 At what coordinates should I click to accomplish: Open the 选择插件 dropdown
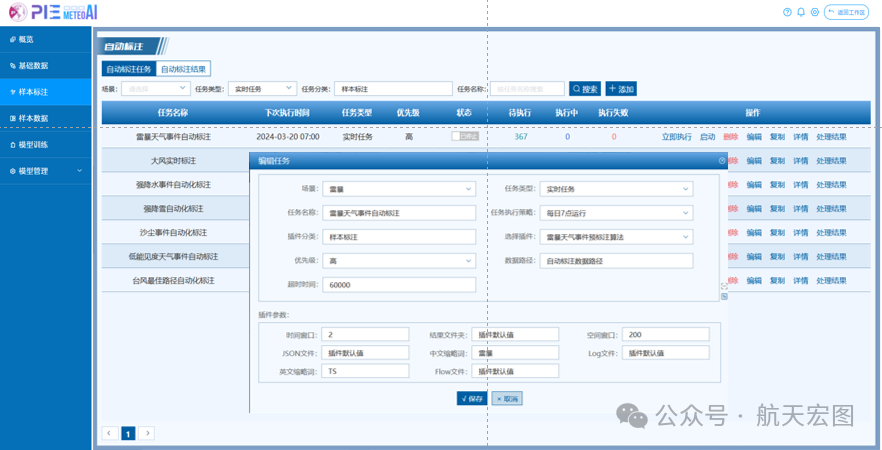click(617, 237)
